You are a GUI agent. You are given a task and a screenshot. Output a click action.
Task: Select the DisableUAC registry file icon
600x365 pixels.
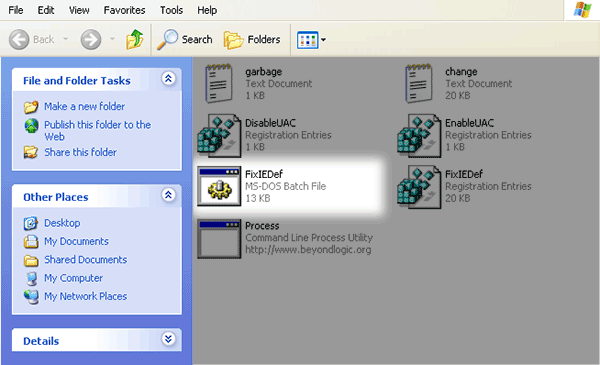[x=219, y=135]
